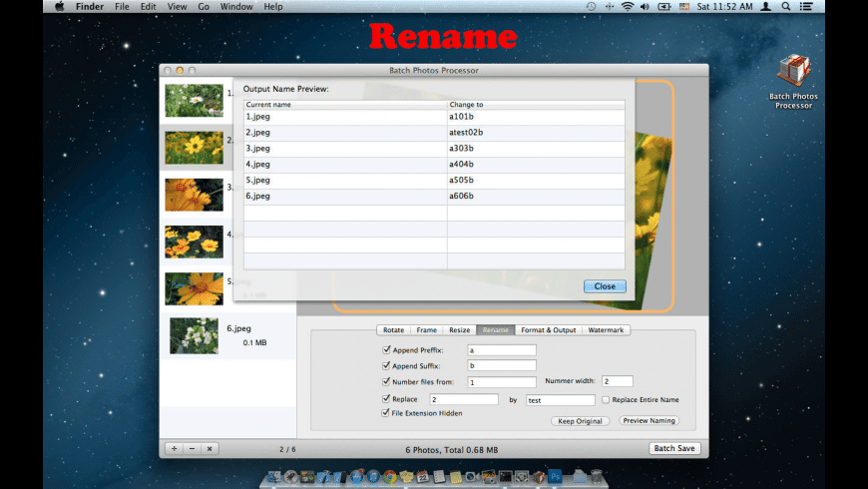Clear all photos with the x button
The width and height of the screenshot is (868, 489).
pos(210,448)
